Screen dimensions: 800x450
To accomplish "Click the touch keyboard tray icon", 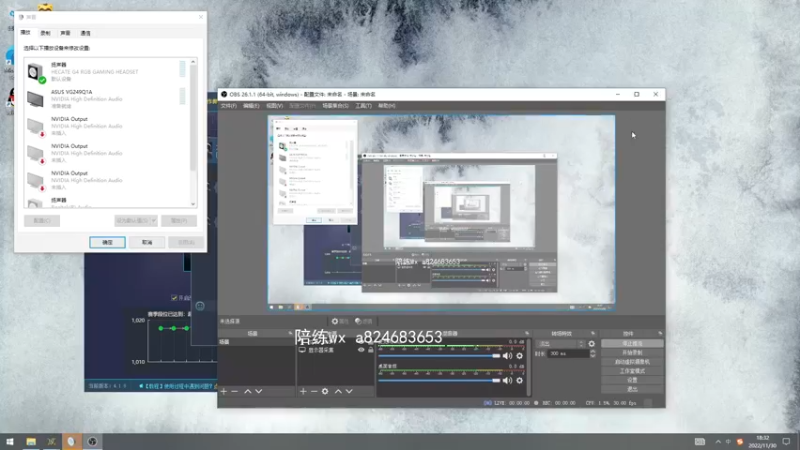I will click(x=699, y=441).
